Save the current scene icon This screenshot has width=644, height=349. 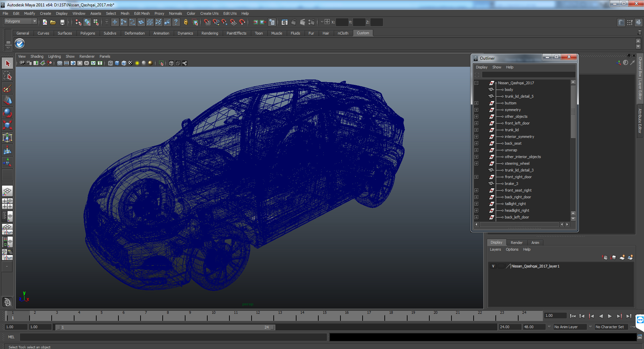pos(62,22)
